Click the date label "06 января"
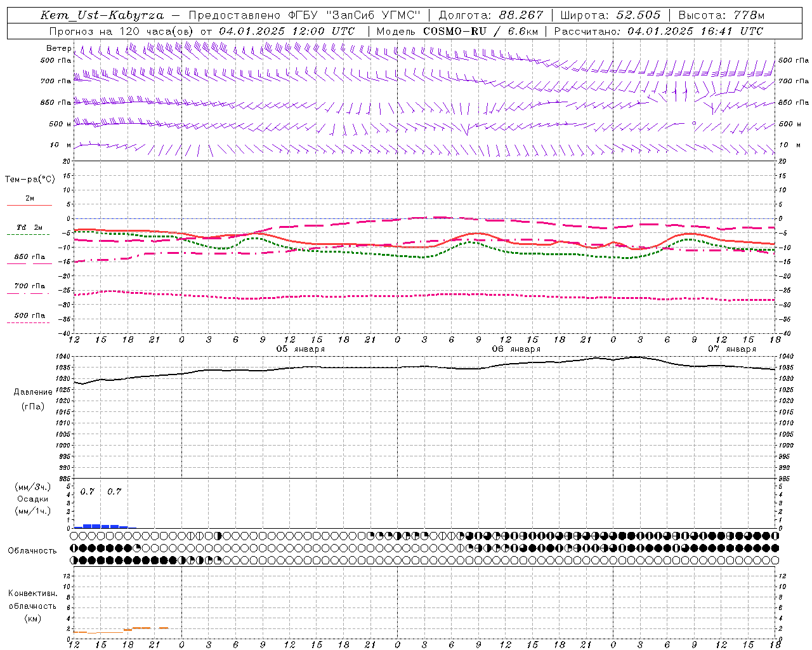This screenshot has width=812, height=650. pyautogui.click(x=516, y=349)
